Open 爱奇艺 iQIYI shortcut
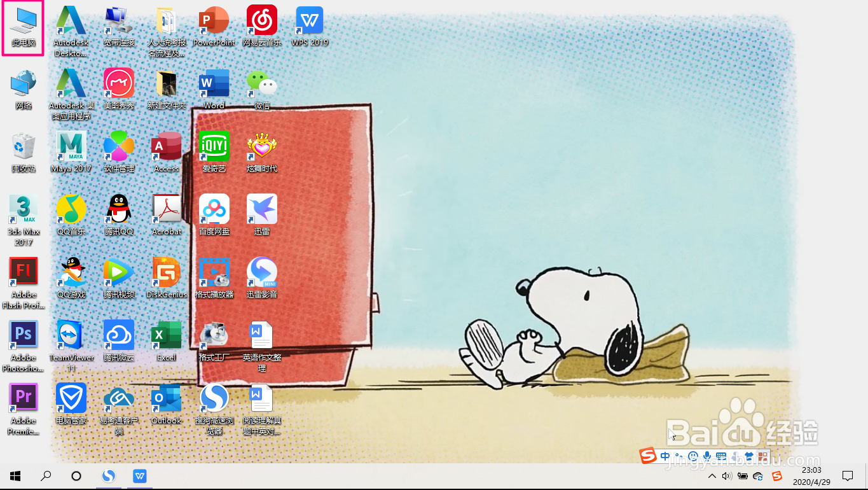This screenshot has width=868, height=490. pyautogui.click(x=214, y=153)
